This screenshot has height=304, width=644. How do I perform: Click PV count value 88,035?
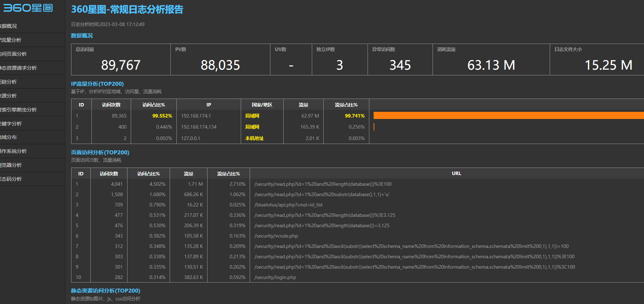[220, 65]
